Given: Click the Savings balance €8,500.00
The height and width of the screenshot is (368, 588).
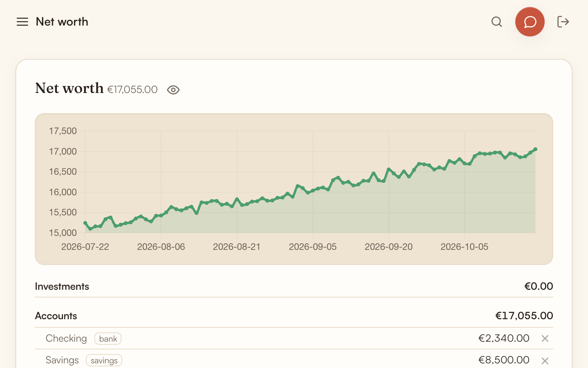Looking at the screenshot, I should pyautogui.click(x=504, y=360).
